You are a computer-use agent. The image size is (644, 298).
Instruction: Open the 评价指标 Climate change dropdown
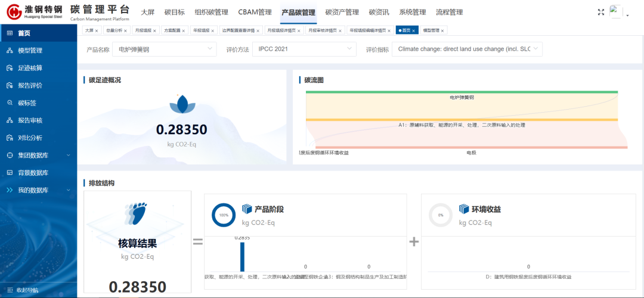click(467, 49)
